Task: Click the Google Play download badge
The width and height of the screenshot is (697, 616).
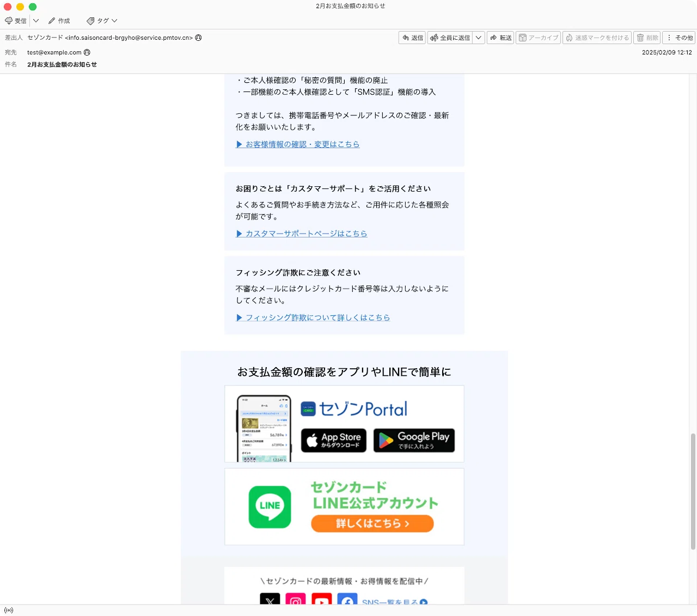Action: pyautogui.click(x=414, y=440)
